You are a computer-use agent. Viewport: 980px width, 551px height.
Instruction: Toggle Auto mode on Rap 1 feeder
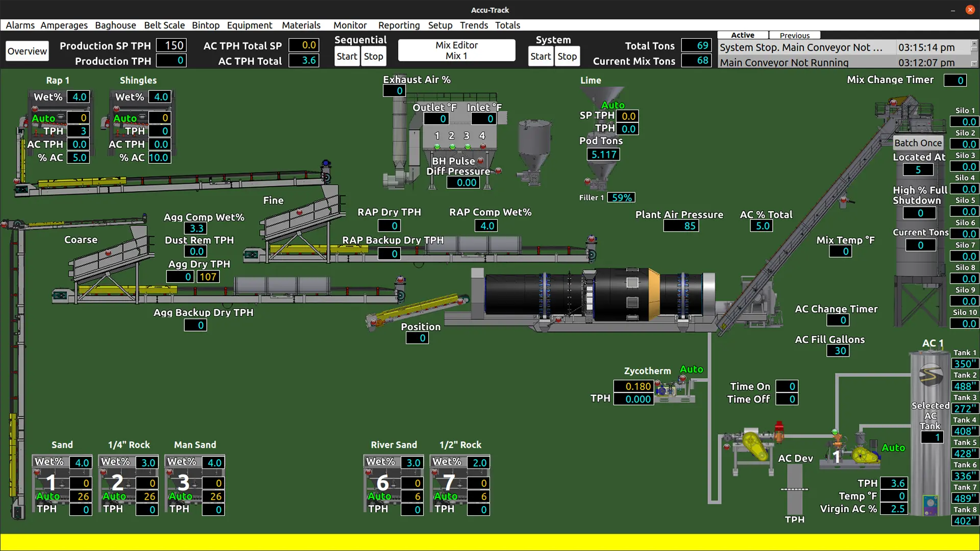43,118
